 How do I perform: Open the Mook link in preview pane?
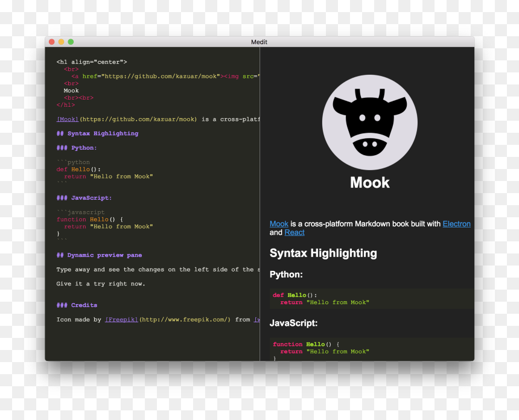(x=279, y=224)
